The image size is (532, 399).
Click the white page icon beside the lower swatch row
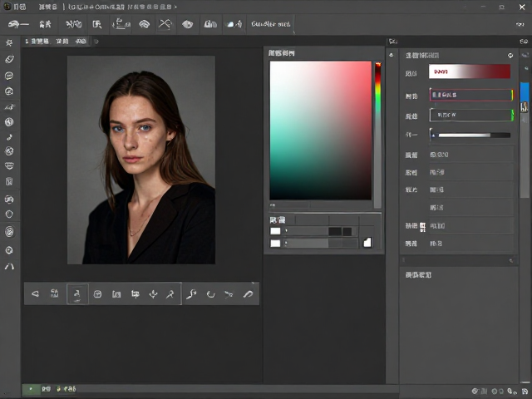pyautogui.click(x=367, y=242)
